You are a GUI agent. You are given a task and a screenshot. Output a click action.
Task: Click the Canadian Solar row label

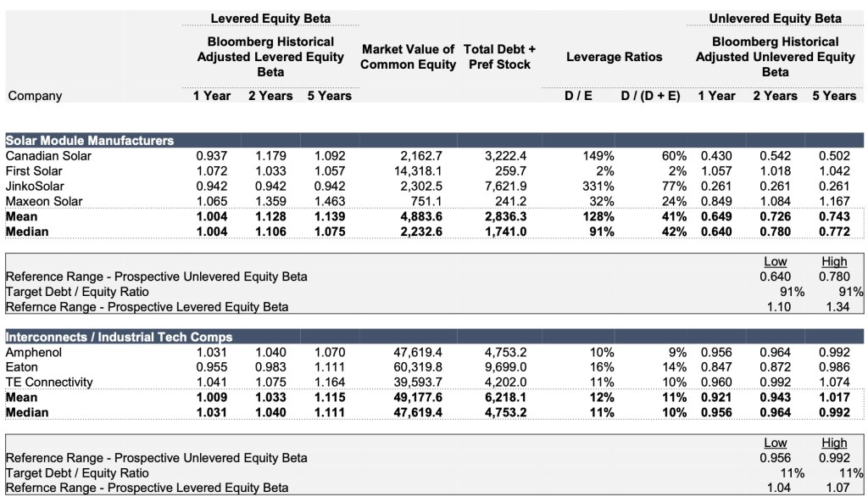[x=48, y=156]
